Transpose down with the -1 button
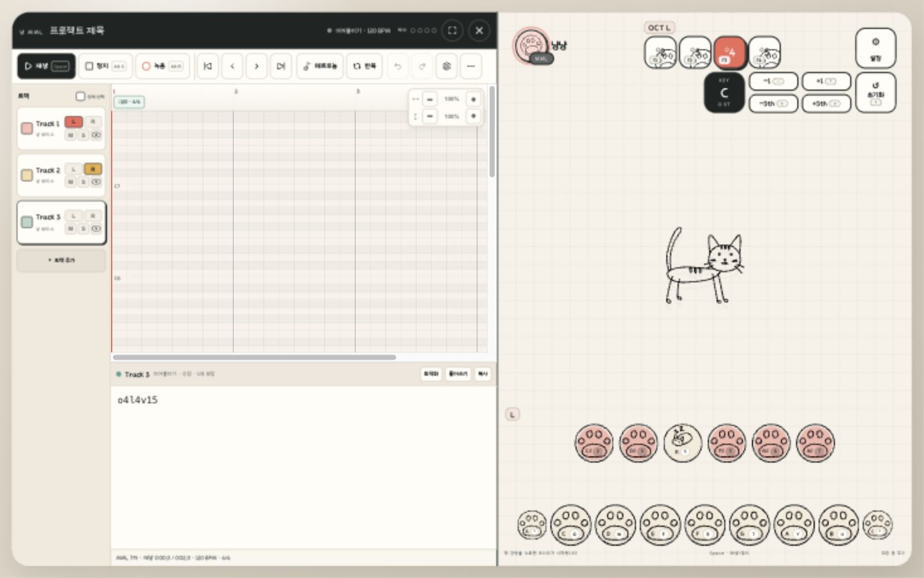924x578 pixels. click(773, 82)
